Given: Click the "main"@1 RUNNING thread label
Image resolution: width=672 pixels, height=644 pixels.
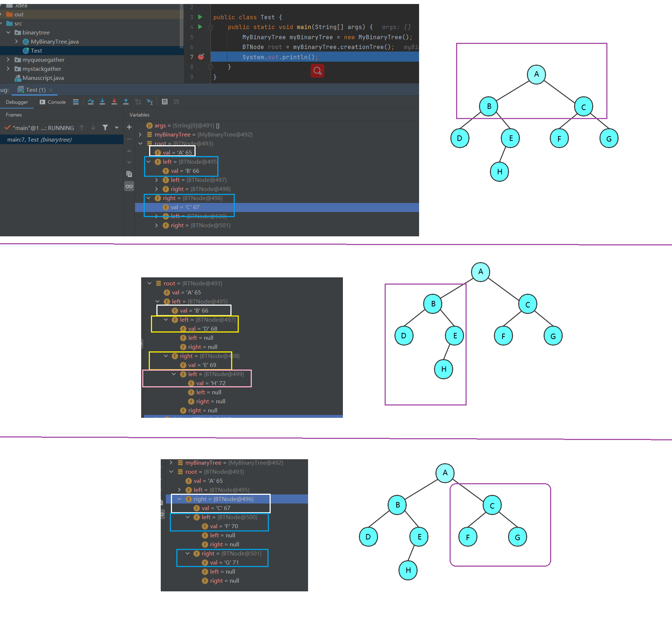Looking at the screenshot, I should point(44,128).
